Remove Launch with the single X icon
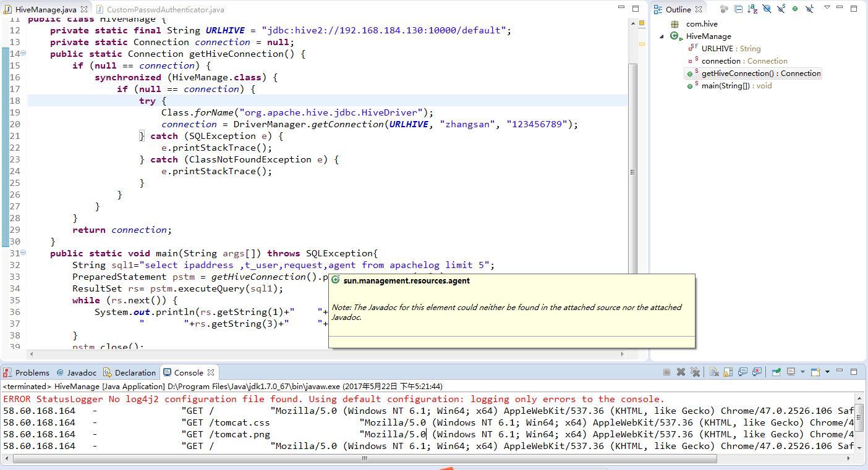This screenshot has height=470, width=868. (x=681, y=372)
